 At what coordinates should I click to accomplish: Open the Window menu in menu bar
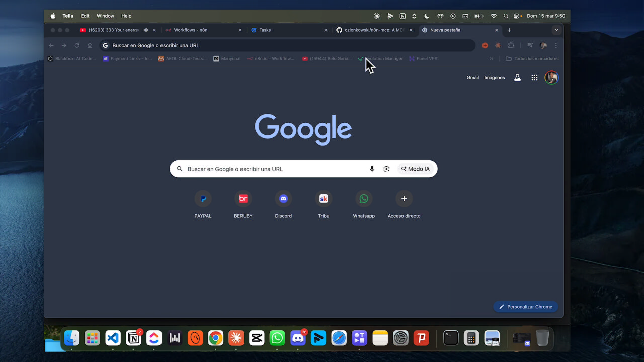(x=105, y=16)
